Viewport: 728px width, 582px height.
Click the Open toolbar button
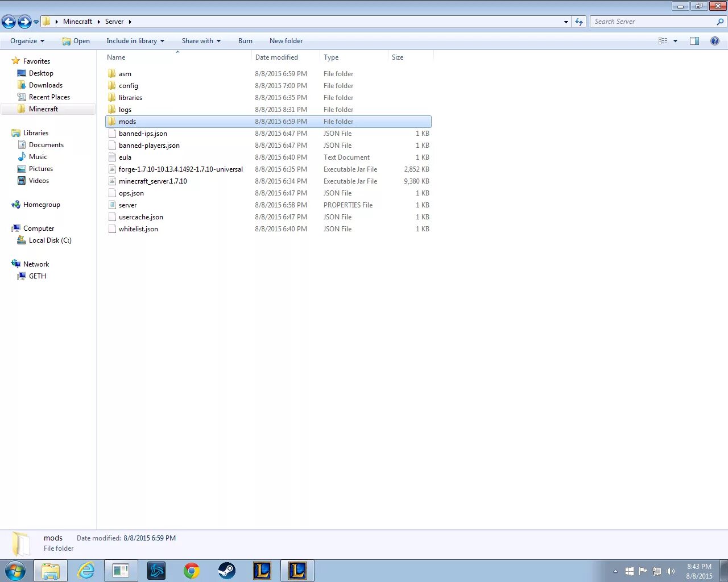(76, 41)
